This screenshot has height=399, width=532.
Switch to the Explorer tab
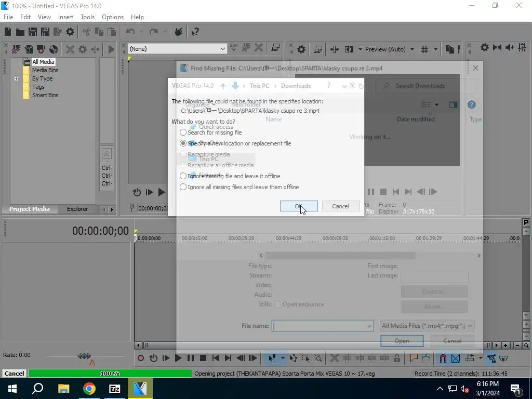[77, 209]
